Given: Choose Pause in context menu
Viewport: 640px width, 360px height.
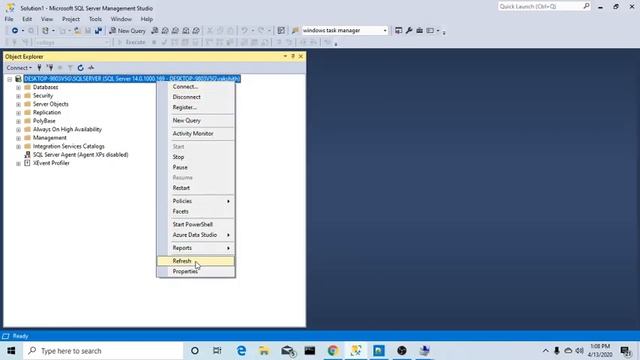Looking at the screenshot, I should coord(196,167).
